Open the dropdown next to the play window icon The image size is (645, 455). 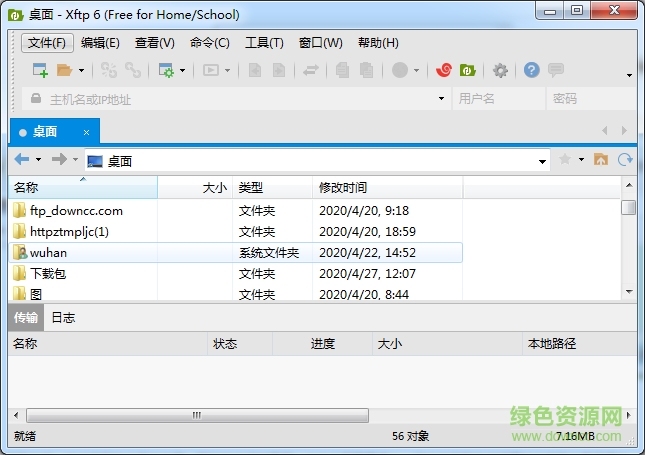point(227,70)
